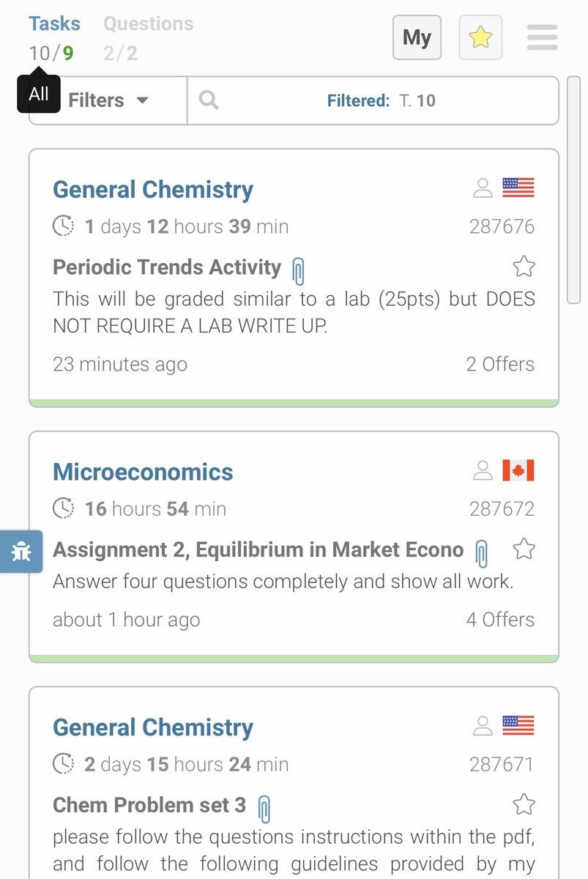
Task: Star the Microeconomics Assignment 2 task
Action: pos(524,548)
